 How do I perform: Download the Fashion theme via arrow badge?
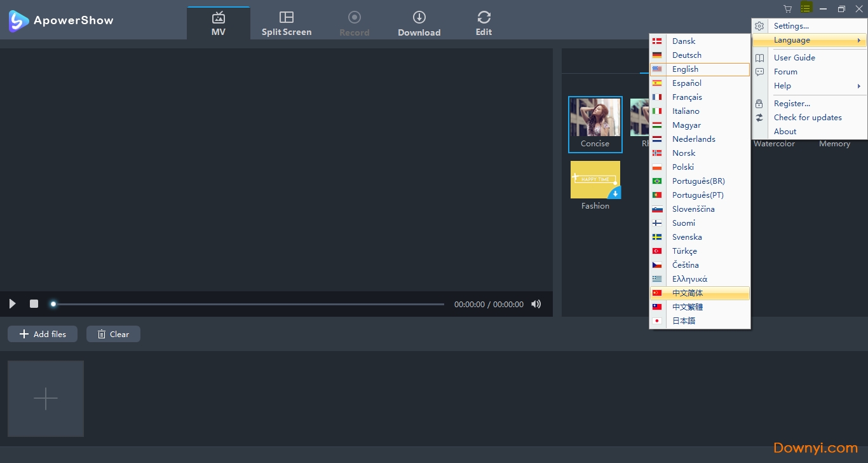coord(614,192)
